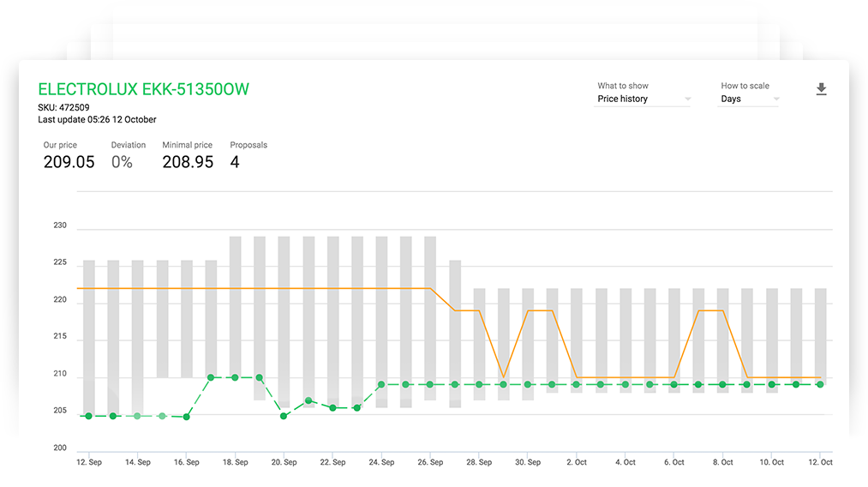Viewport: 868px width, 487px height.
Task: Click the 200 y-axis label
Action: pyautogui.click(x=60, y=448)
